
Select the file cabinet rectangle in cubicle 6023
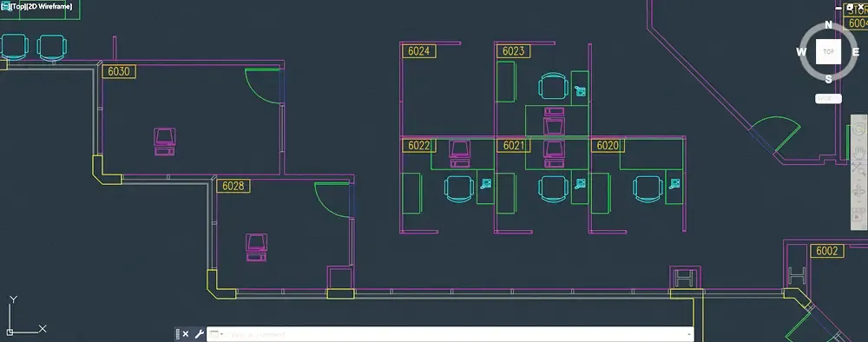(506, 82)
